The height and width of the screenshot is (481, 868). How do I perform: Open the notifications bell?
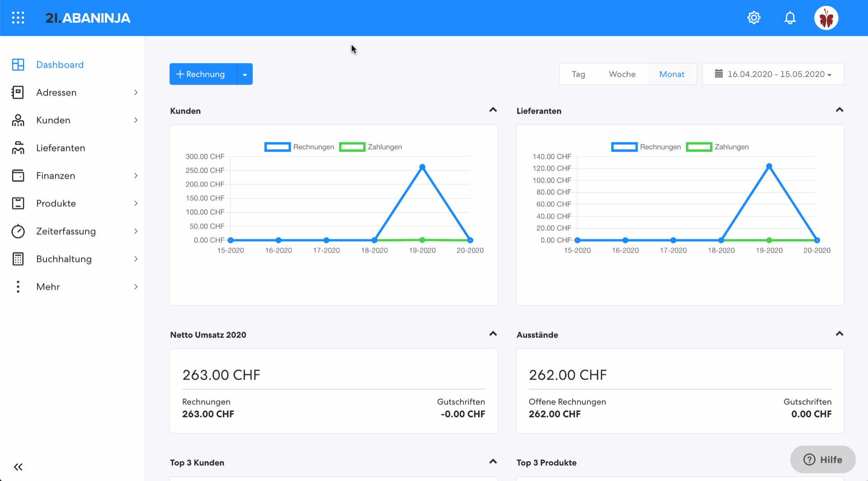[x=790, y=18]
